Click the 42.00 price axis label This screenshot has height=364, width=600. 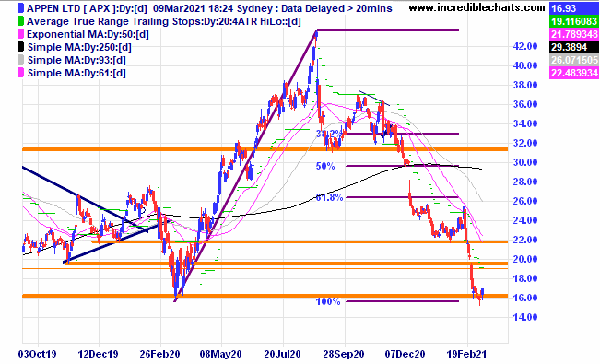tap(525, 46)
